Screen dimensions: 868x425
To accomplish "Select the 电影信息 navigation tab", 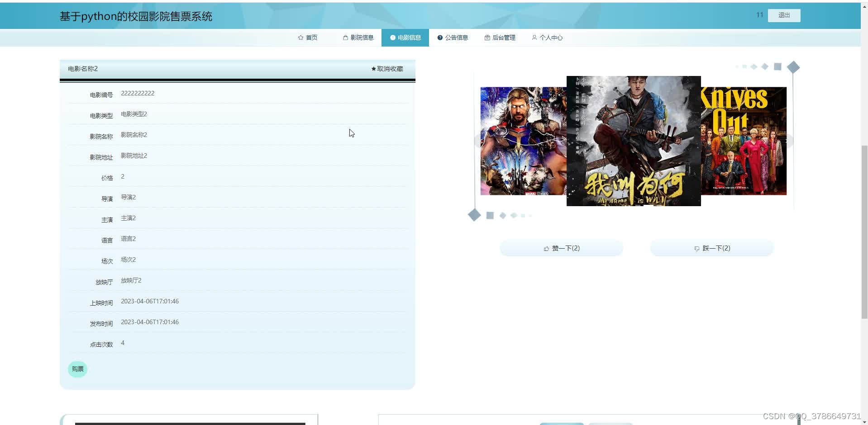I will [x=405, y=38].
